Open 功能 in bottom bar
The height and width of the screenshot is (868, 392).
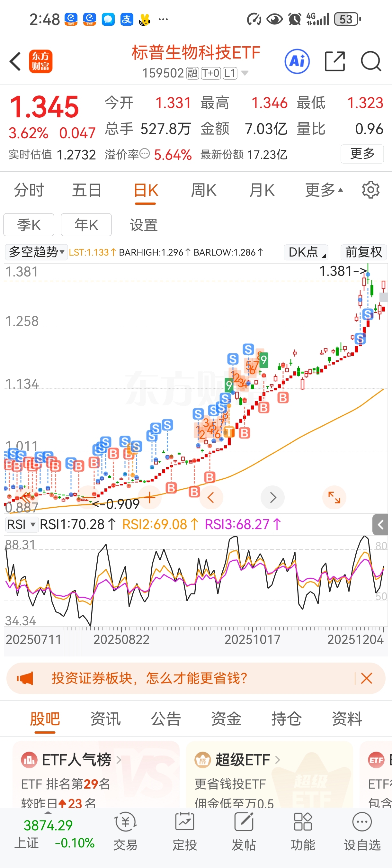[303, 836]
